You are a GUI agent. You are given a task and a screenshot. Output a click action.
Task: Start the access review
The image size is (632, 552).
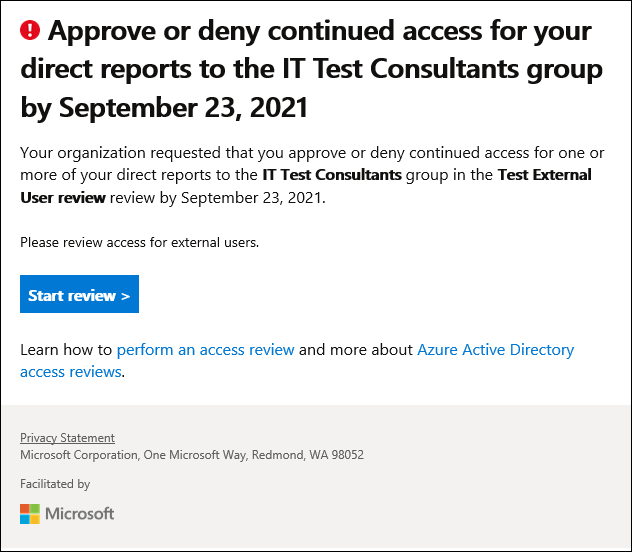[x=79, y=294]
